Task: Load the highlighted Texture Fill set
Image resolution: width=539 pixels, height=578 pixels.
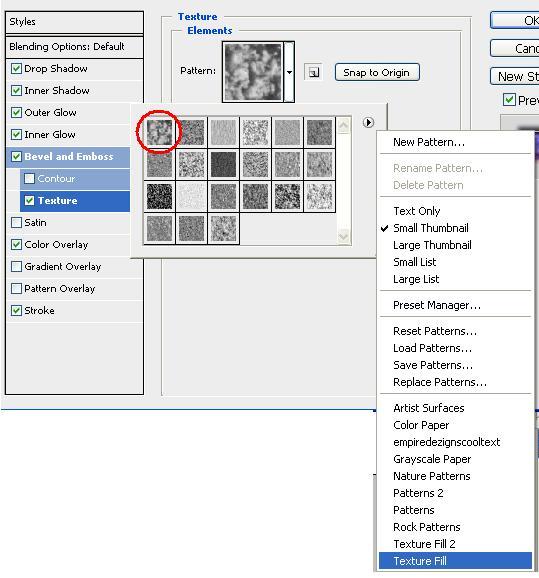Action: click(456, 561)
